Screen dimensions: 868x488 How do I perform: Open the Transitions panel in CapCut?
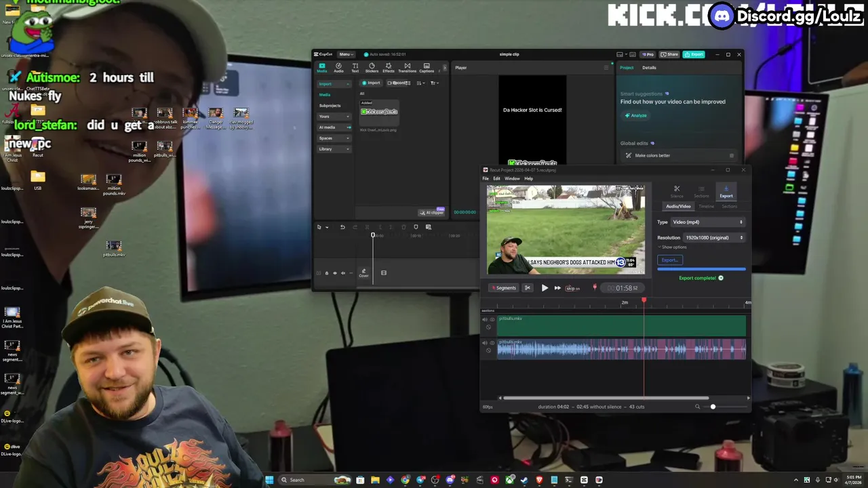coord(407,68)
